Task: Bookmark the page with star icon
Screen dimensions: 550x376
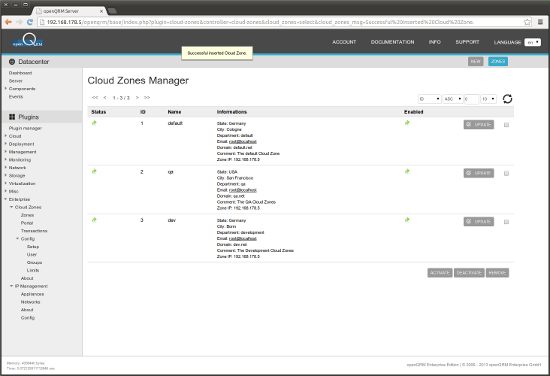Action: click(527, 22)
